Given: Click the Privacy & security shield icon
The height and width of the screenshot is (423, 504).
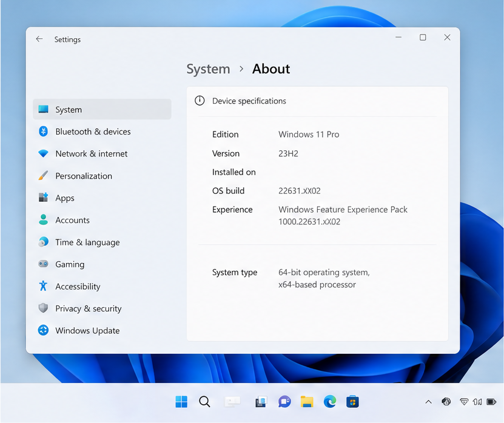Looking at the screenshot, I should (43, 308).
